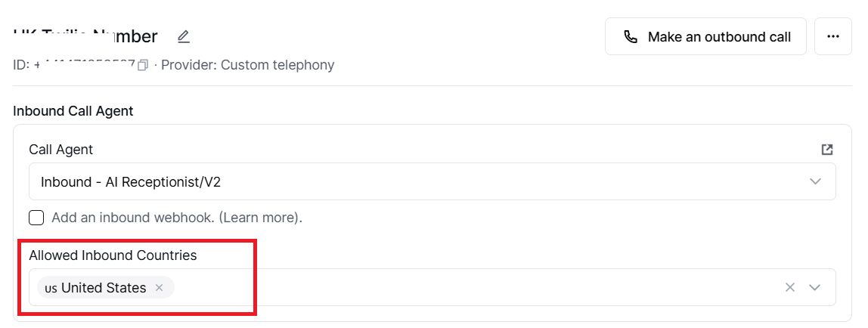Click the 'Inbound Call Agent' section heading
Screen dimensions: 868x328
click(73, 111)
